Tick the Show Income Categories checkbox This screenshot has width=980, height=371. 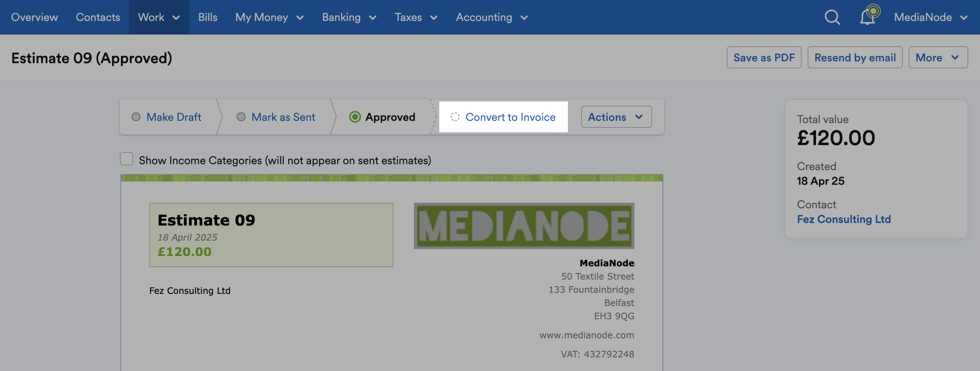click(x=126, y=159)
